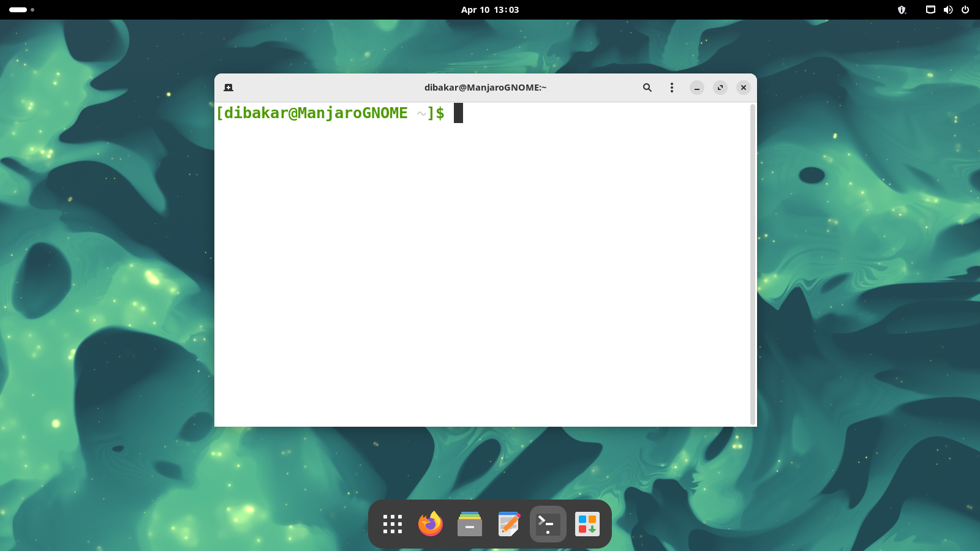
Task: Click the terminal vertical scrollbar
Action: (753, 263)
